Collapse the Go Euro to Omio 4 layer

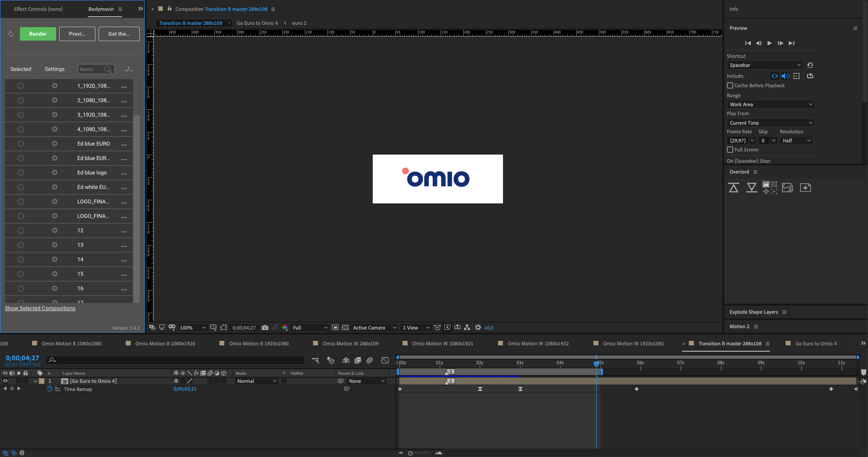click(35, 381)
